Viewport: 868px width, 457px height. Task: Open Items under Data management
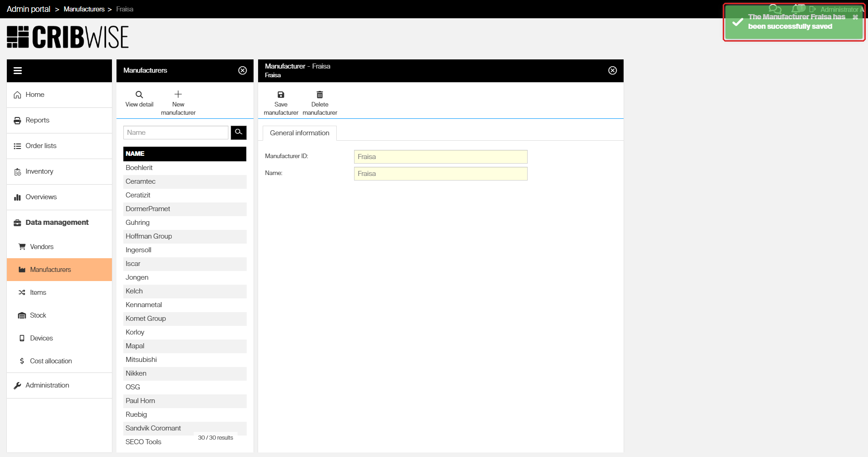[59, 292]
